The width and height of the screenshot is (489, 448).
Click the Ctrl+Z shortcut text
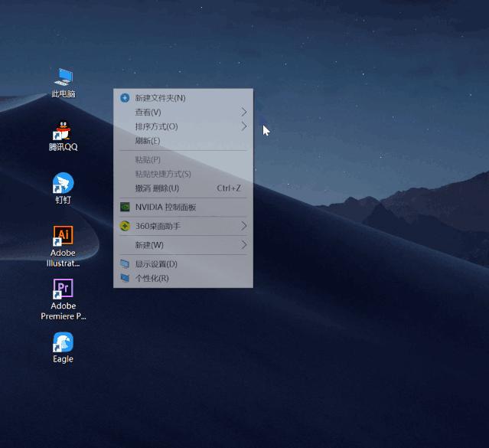229,188
